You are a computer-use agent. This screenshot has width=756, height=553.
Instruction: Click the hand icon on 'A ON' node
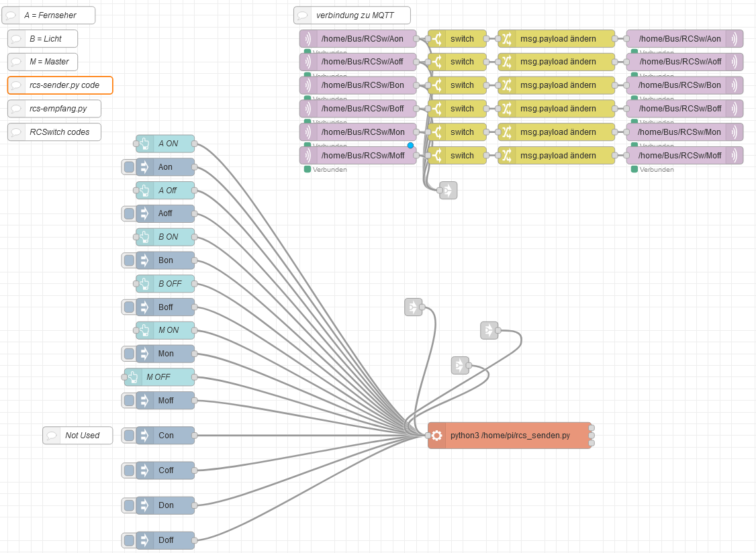[144, 143]
